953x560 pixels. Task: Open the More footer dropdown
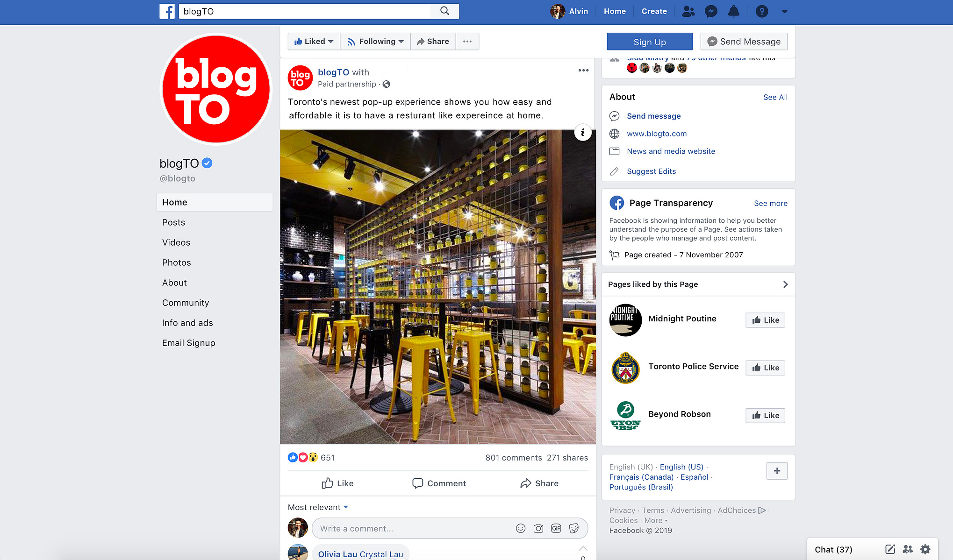pyautogui.click(x=656, y=520)
